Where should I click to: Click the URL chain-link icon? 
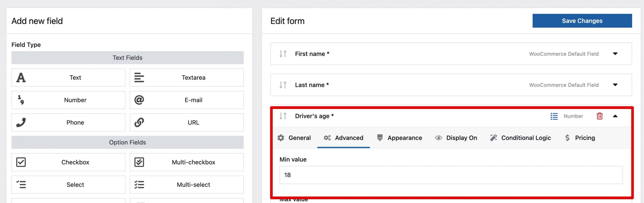(x=139, y=122)
